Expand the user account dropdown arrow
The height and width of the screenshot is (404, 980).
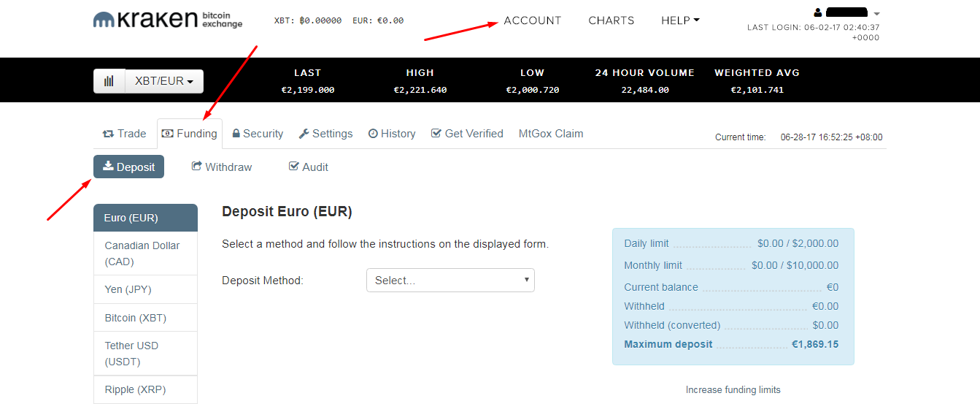pyautogui.click(x=876, y=13)
